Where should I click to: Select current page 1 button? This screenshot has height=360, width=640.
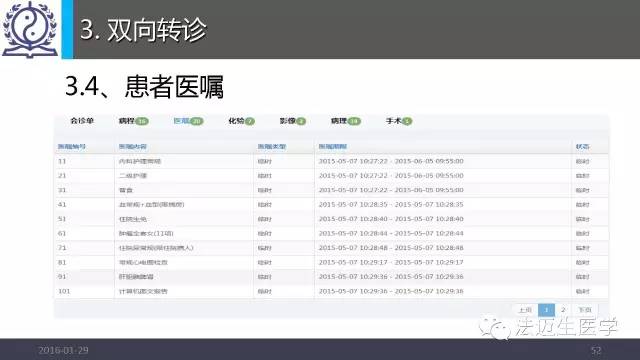click(x=546, y=310)
